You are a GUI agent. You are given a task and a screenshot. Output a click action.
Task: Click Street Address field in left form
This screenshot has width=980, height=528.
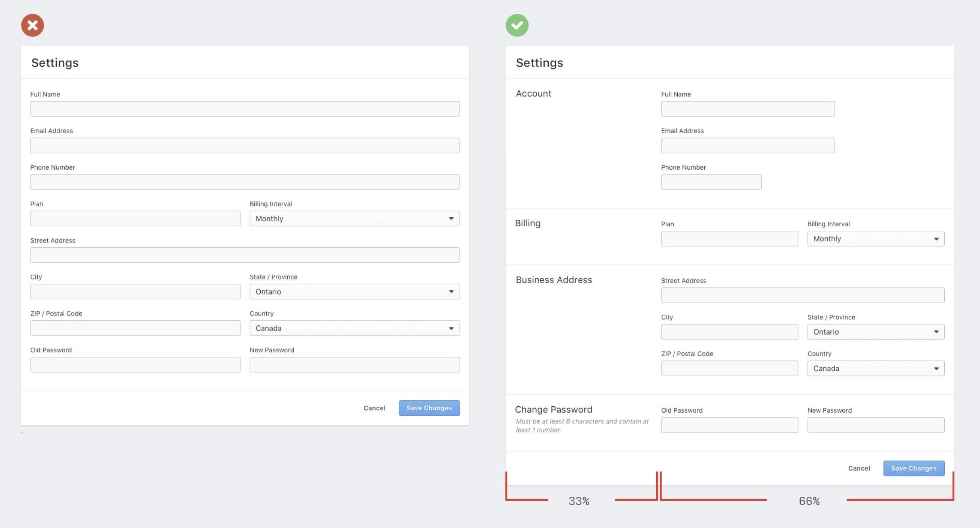[x=245, y=255]
